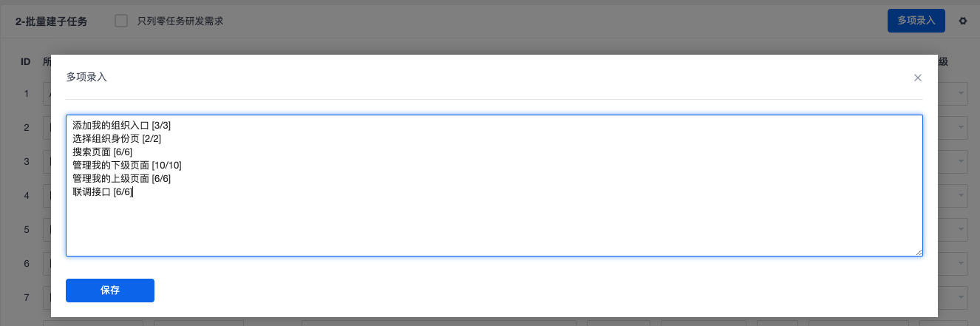Image resolution: width=980 pixels, height=326 pixels.
Task: Place cursor on line 管理我的上级页面 [6/6]
Action: tap(122, 179)
